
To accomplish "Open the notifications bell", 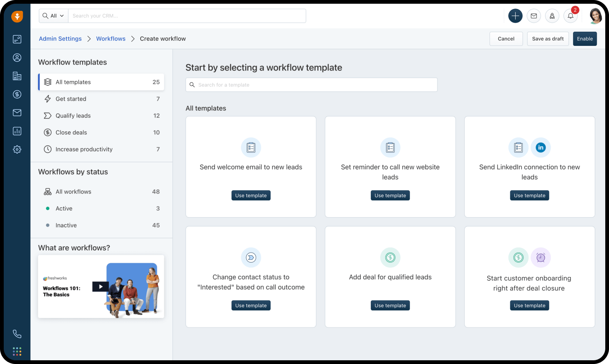I will coord(570,16).
